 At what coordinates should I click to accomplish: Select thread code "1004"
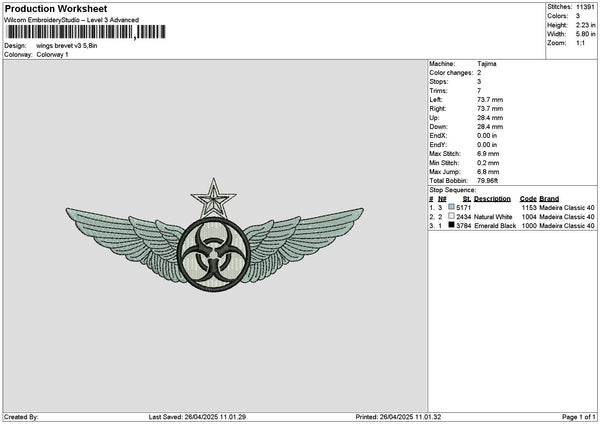[x=529, y=217]
